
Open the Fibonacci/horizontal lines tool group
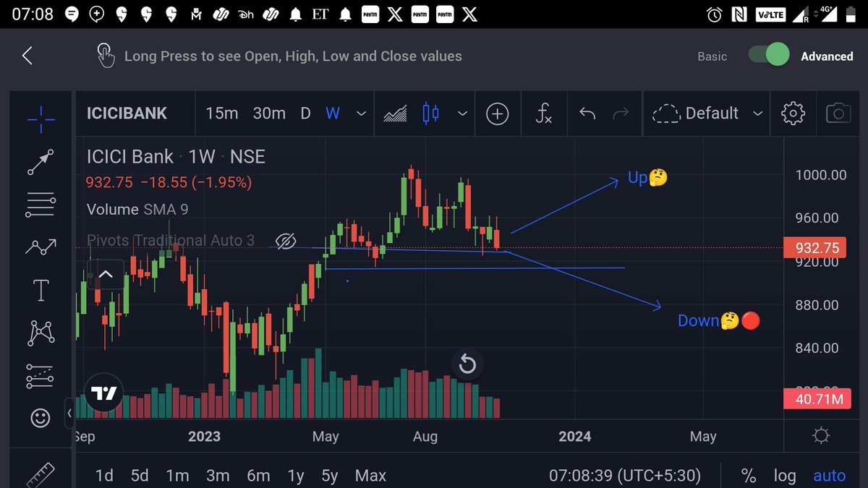click(41, 206)
